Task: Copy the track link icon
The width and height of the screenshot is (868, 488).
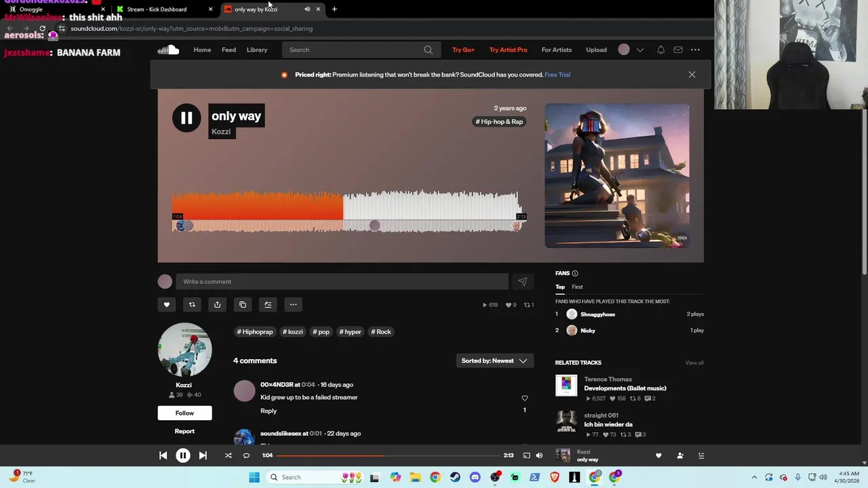Action: point(243,304)
